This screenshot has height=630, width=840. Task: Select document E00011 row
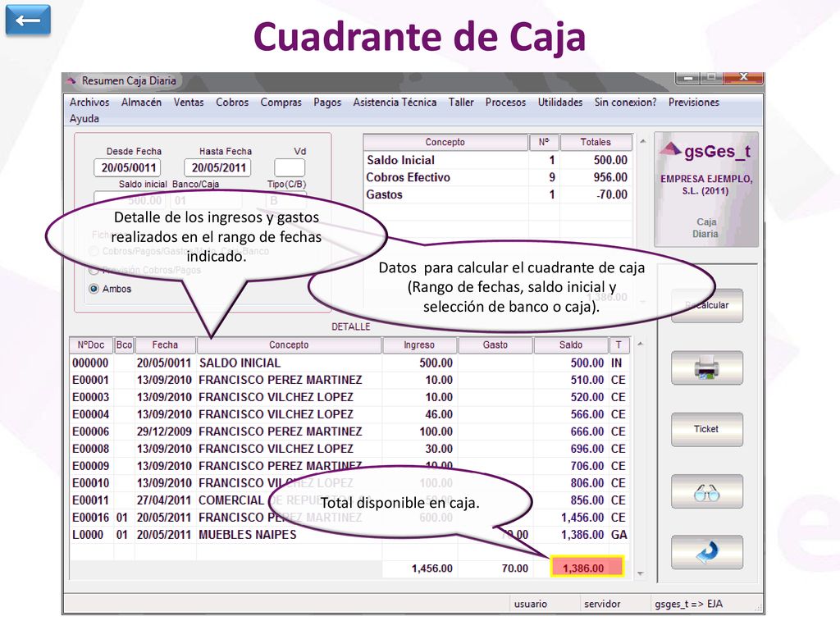pyautogui.click(x=349, y=500)
